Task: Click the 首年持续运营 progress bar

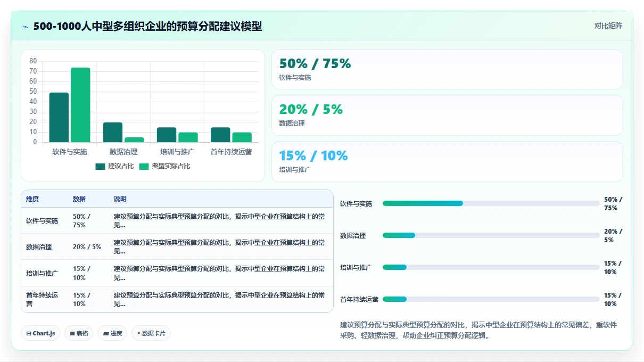Action: coord(491,299)
